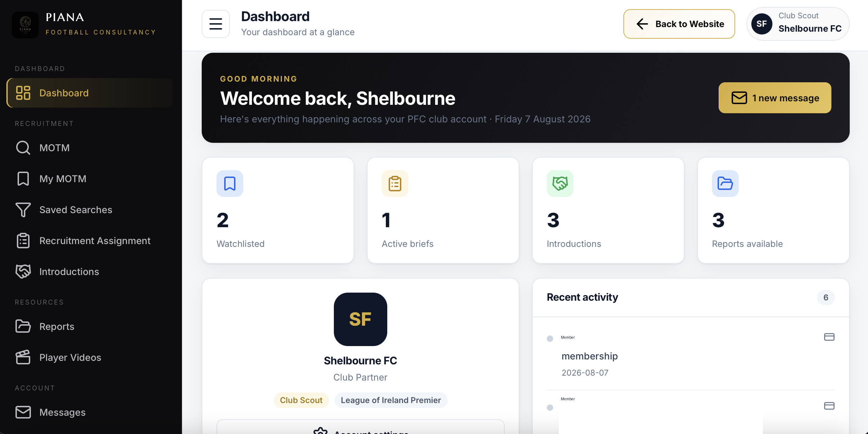Image resolution: width=868 pixels, height=434 pixels.
Task: Open the Reports available stat card
Action: click(x=773, y=210)
